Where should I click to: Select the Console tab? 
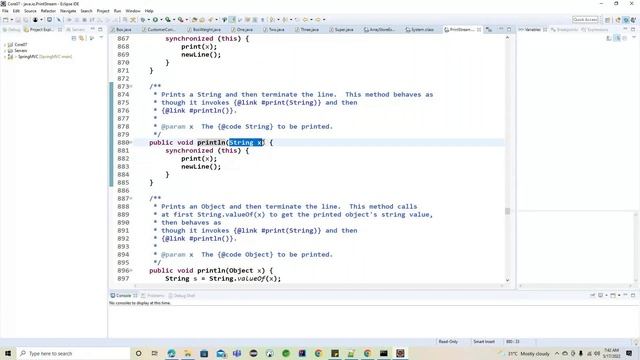(x=123, y=296)
